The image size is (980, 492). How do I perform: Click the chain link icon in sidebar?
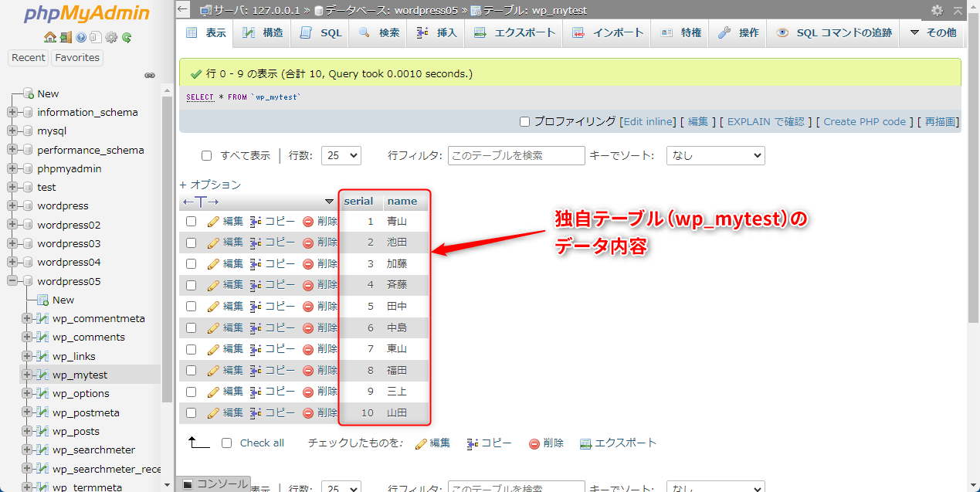(150, 76)
